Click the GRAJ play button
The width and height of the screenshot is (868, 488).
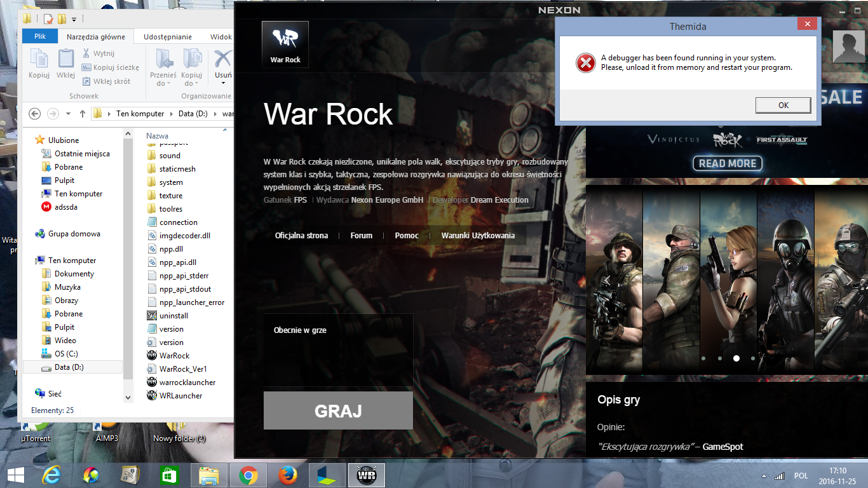point(338,410)
